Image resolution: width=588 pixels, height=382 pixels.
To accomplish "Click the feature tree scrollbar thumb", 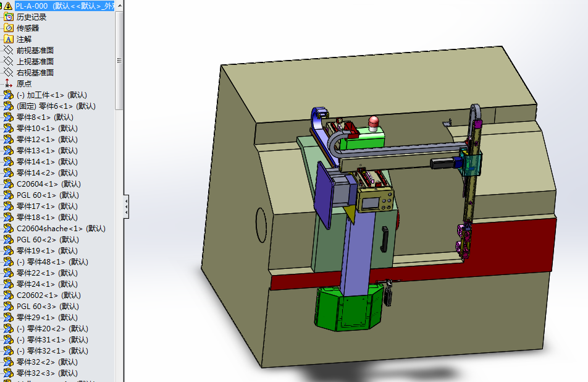I will (119, 61).
